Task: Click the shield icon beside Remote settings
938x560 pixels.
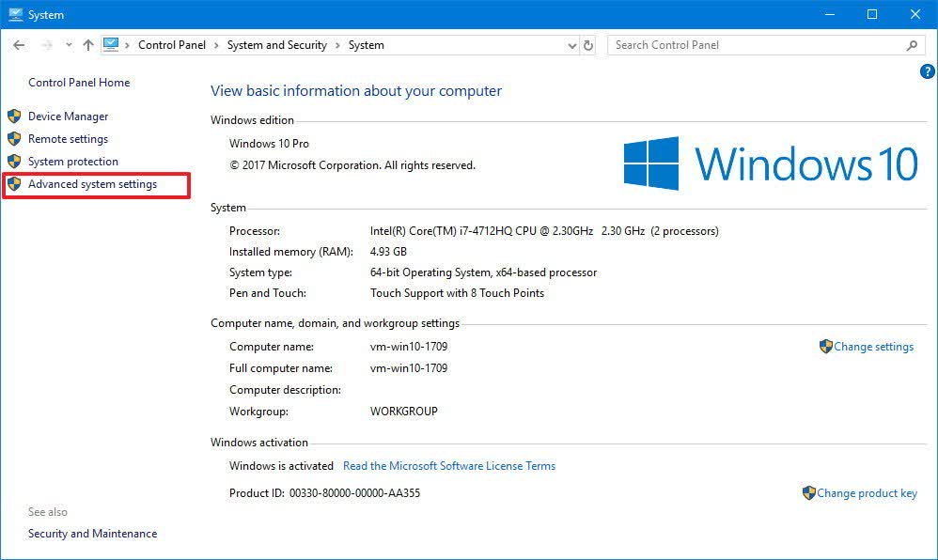Action: [14, 139]
